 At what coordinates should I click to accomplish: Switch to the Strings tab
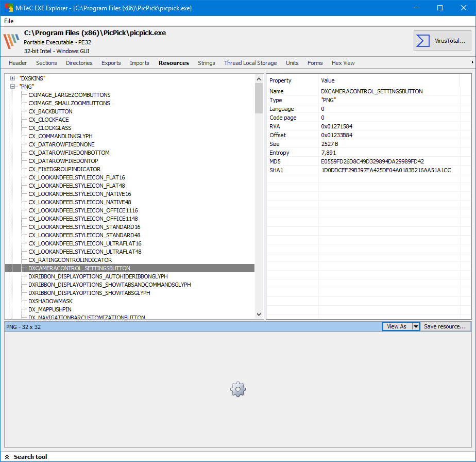(207, 63)
